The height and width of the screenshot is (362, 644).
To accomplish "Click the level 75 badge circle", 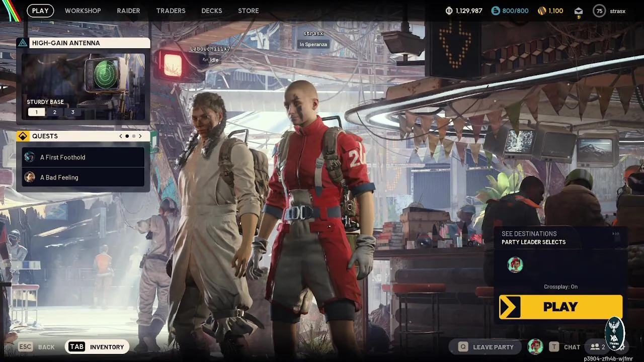I will pyautogui.click(x=599, y=11).
